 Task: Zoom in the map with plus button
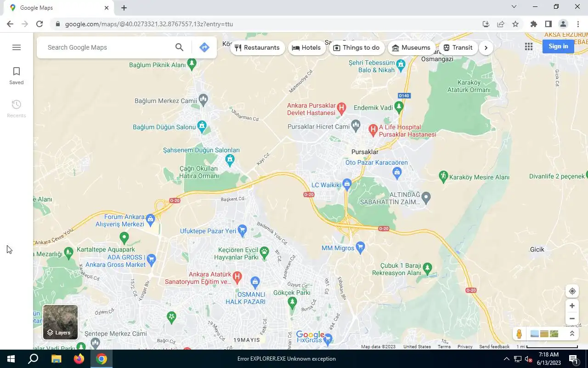click(572, 305)
